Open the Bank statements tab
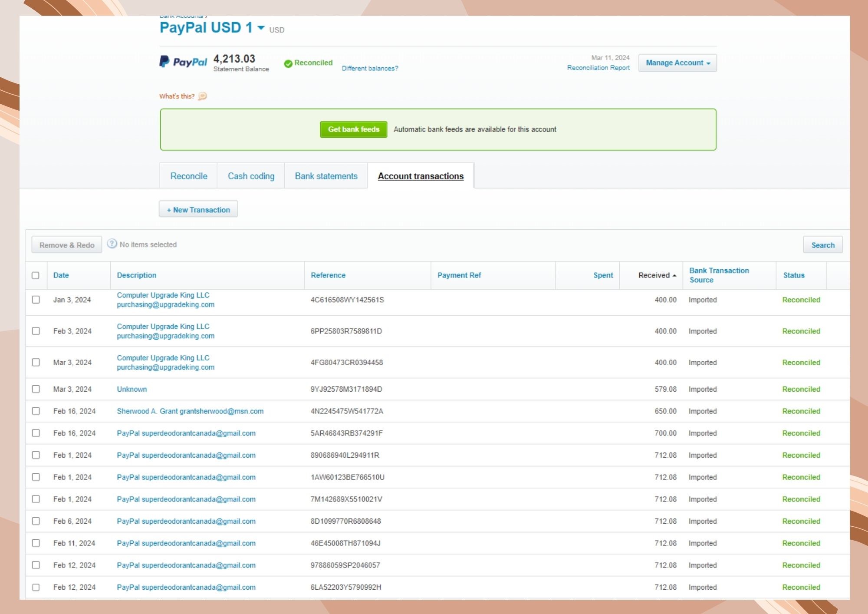Image resolution: width=868 pixels, height=614 pixels. (x=326, y=176)
